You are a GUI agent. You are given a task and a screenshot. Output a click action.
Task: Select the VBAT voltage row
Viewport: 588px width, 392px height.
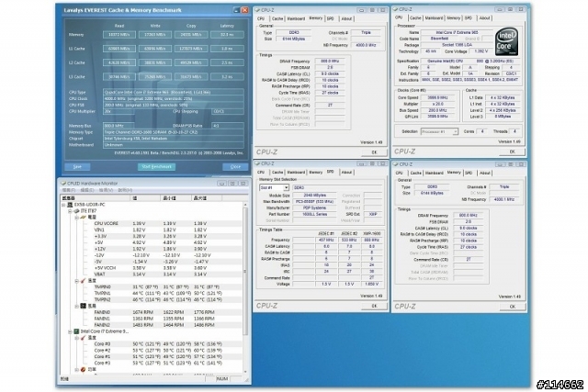152,274
